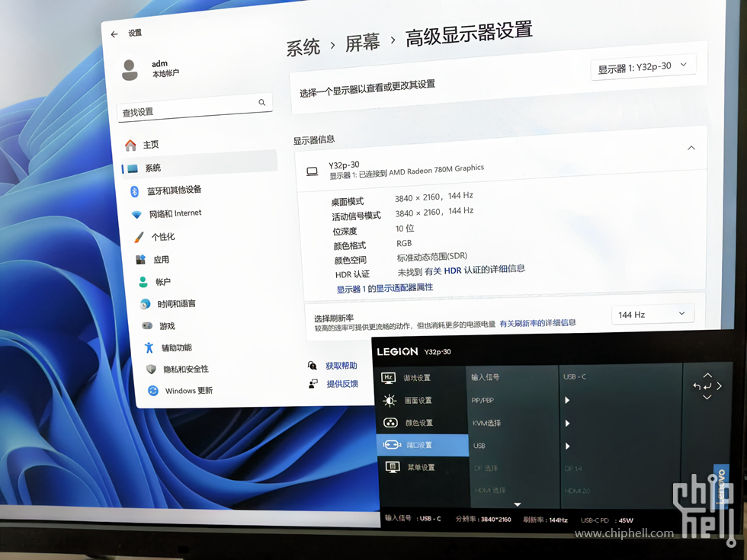Image resolution: width=747 pixels, height=560 pixels.
Task: Click the adm 本地帐户 profile name
Action: 165,69
